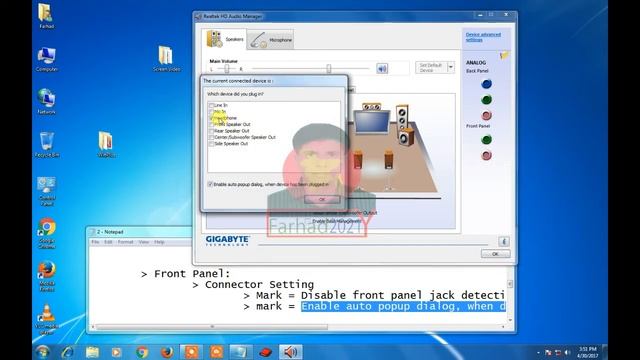640x360 pixels.
Task: Open Internet Explorer from taskbar
Action: tap(68, 352)
